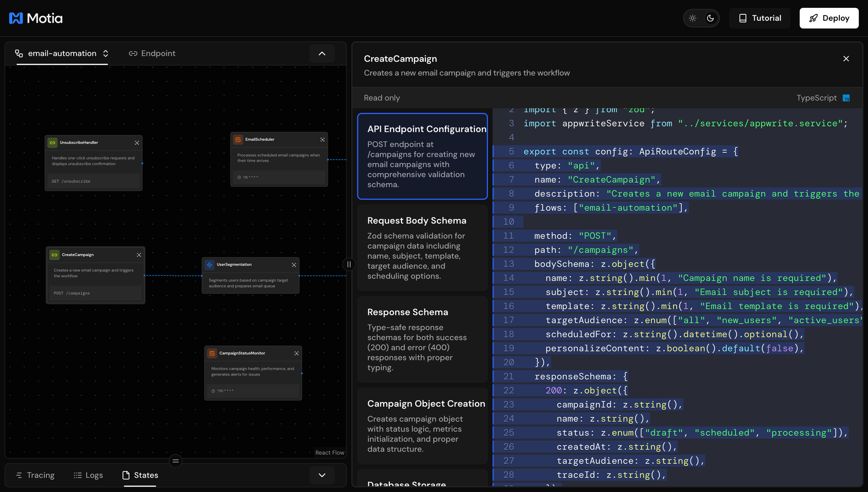The image size is (868, 492).
Task: Open CreateCampaign node code viewer icon
Action: click(x=139, y=255)
